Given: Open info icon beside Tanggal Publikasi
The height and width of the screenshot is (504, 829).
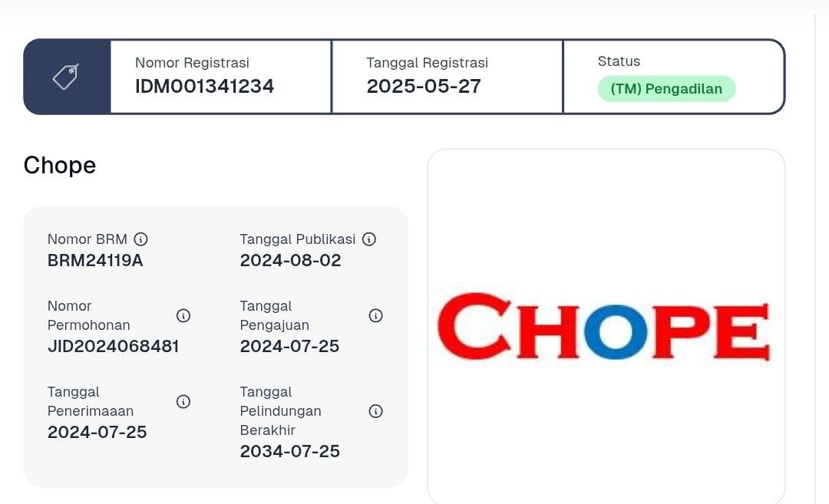Looking at the screenshot, I should 369,239.
